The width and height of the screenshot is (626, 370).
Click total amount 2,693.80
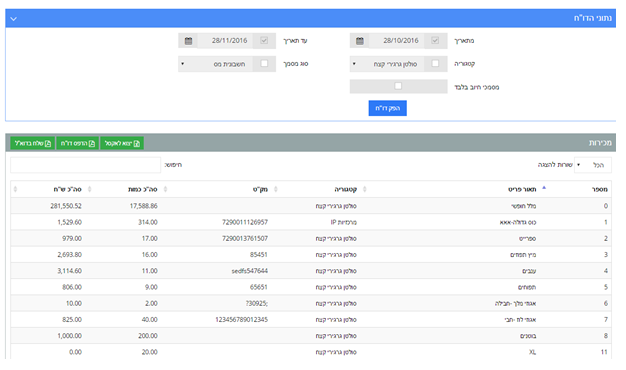click(69, 255)
